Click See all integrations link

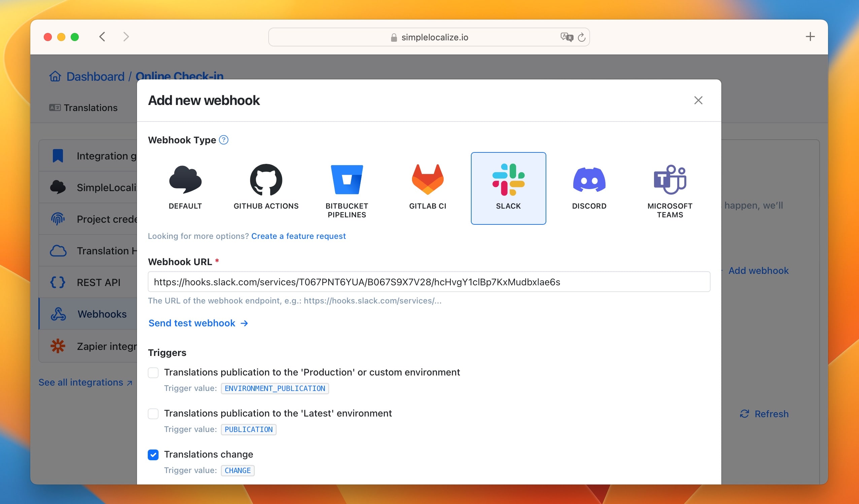(x=85, y=382)
